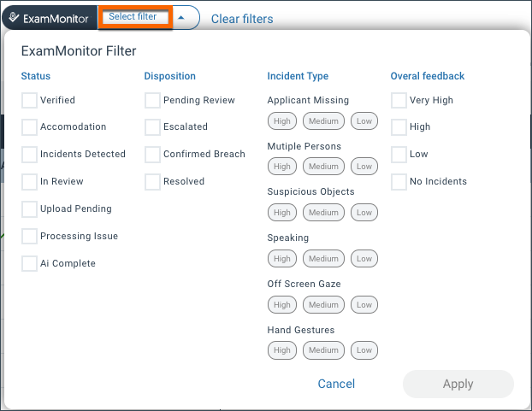Select Medium chip under Speaking
This screenshot has width=532, height=411.
[323, 259]
